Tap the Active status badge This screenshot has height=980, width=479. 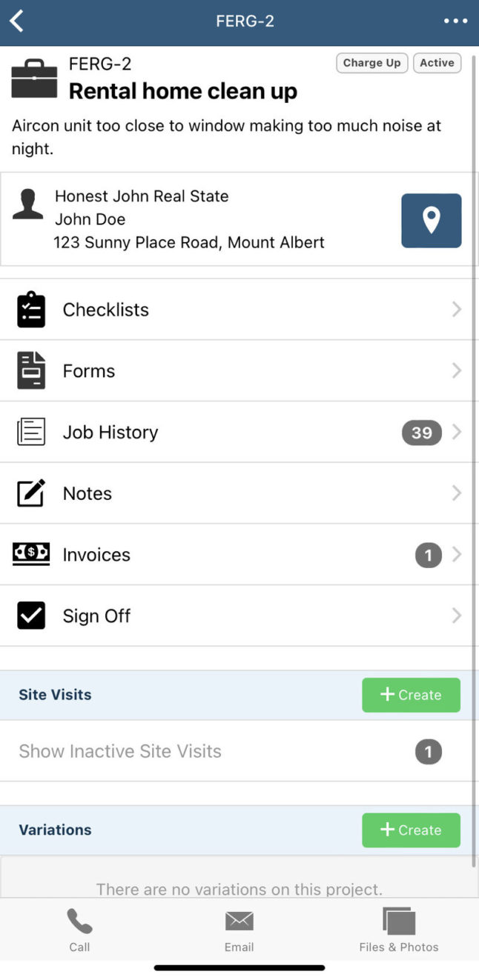(437, 63)
